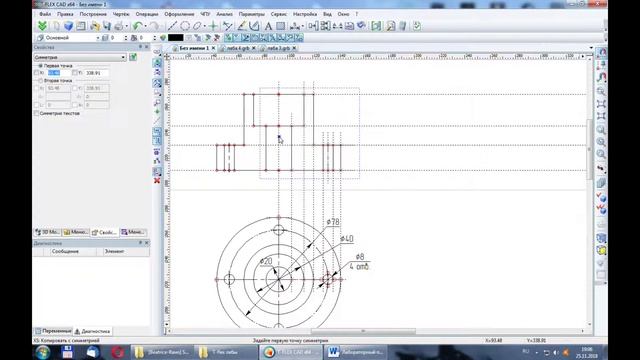Switch to the Переменные bottom tab
The width and height of the screenshot is (640, 360).
[53, 331]
